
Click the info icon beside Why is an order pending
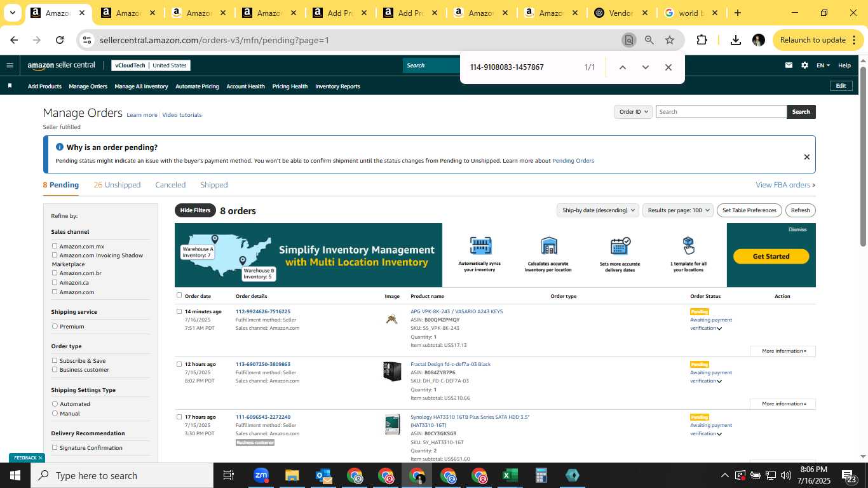(x=60, y=147)
